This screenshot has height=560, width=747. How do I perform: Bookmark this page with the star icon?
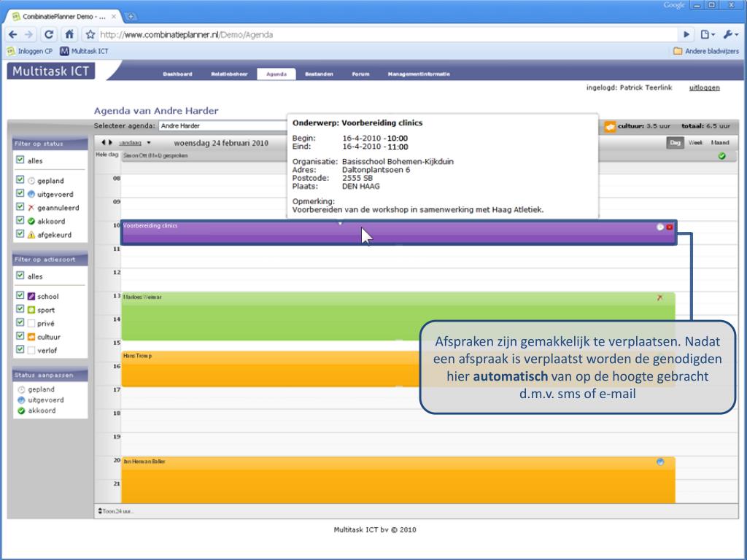pos(90,35)
